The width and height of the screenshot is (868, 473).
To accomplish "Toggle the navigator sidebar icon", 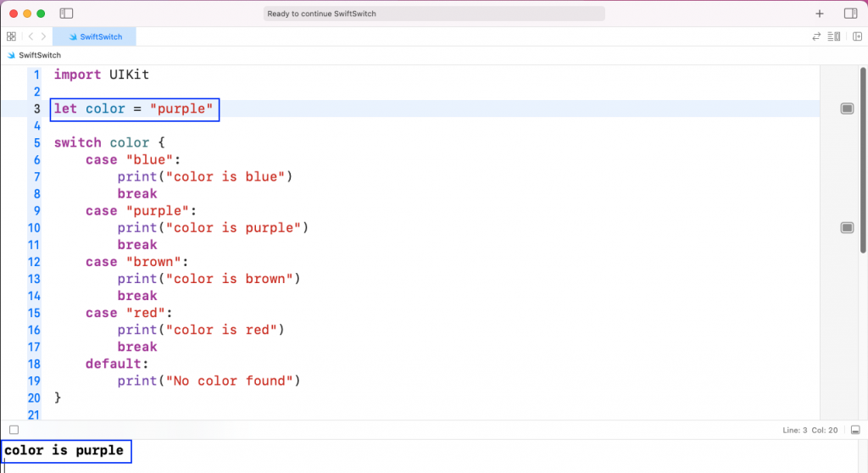I will coord(66,14).
